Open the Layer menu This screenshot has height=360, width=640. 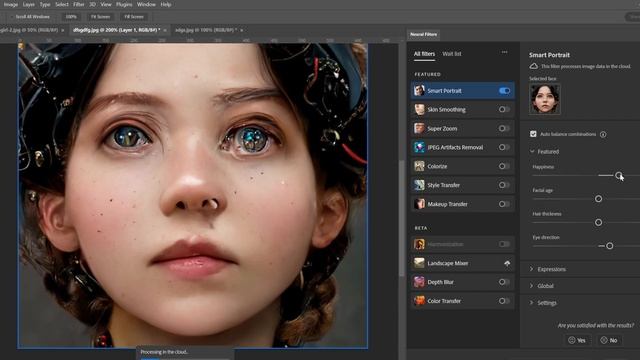[29, 4]
